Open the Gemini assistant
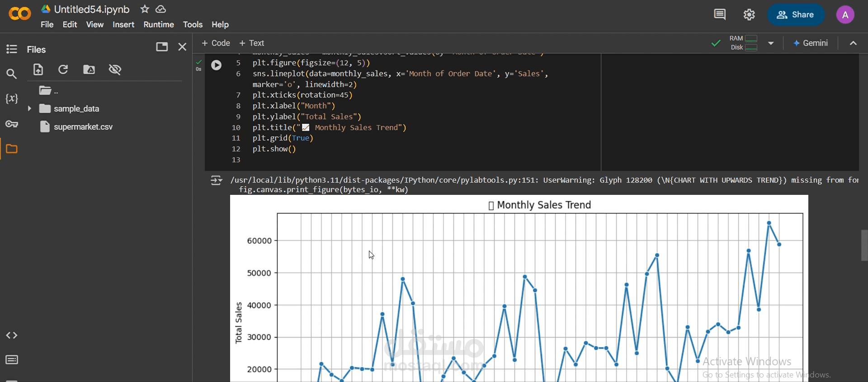Image resolution: width=868 pixels, height=382 pixels. coord(811,43)
